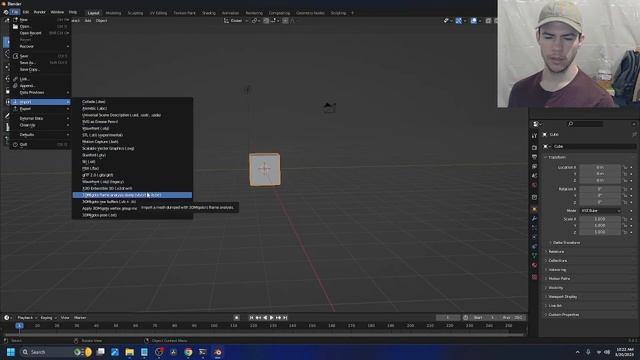This screenshot has height=360, width=640.
Task: Expand the Relations panel
Action: tap(555, 251)
